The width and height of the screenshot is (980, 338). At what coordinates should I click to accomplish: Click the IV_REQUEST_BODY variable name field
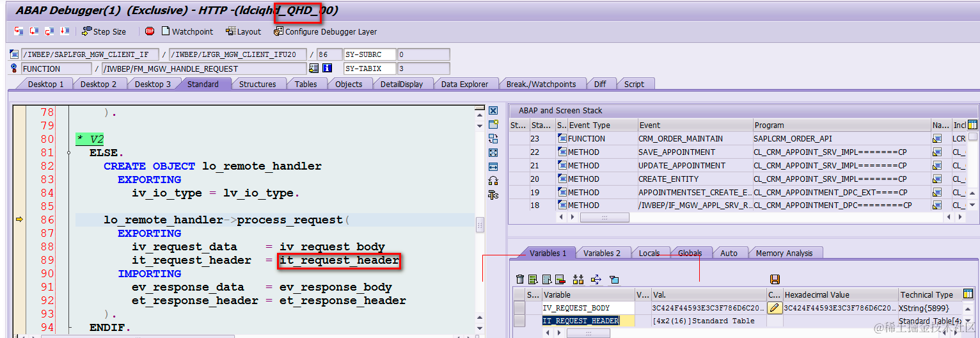pyautogui.click(x=589, y=308)
